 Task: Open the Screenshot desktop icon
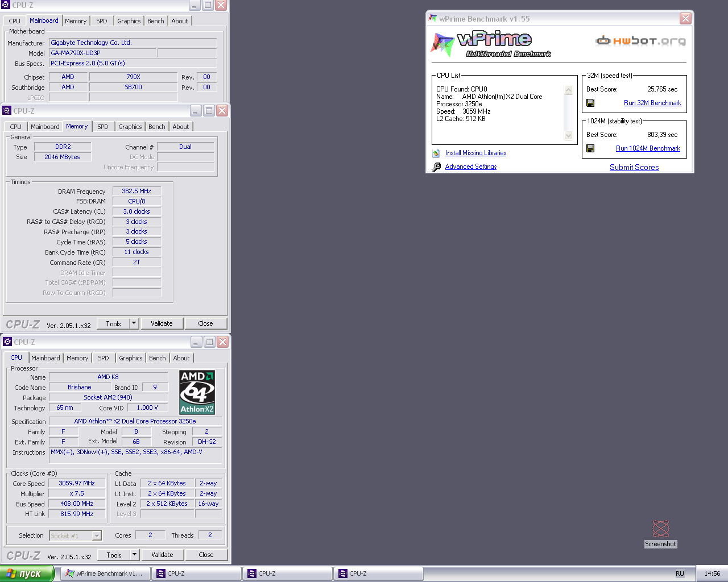point(660,534)
